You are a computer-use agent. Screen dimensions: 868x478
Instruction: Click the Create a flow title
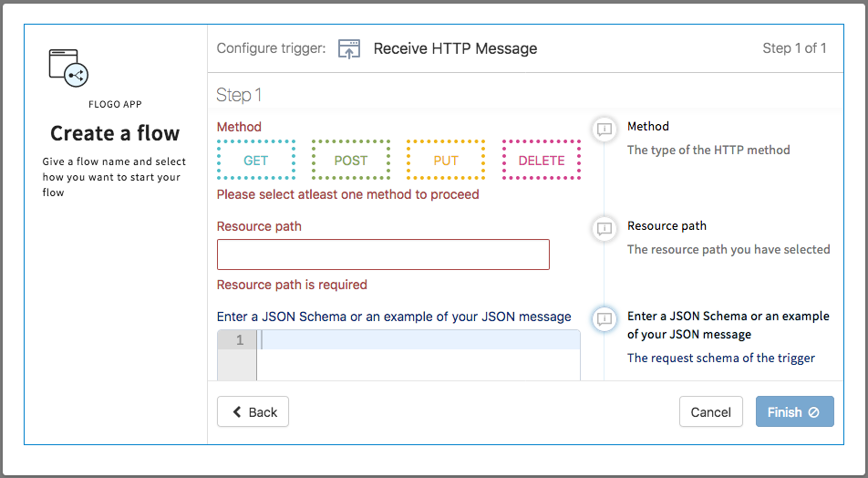click(x=115, y=133)
